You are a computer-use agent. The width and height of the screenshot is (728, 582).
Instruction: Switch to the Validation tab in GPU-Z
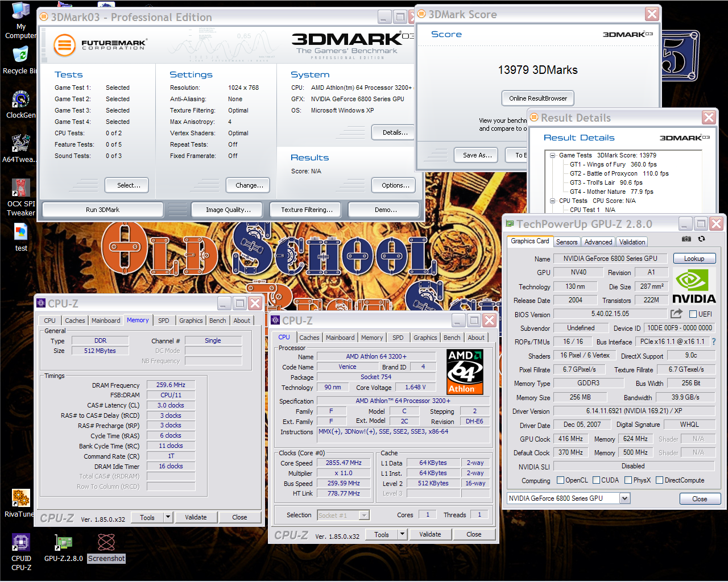632,242
